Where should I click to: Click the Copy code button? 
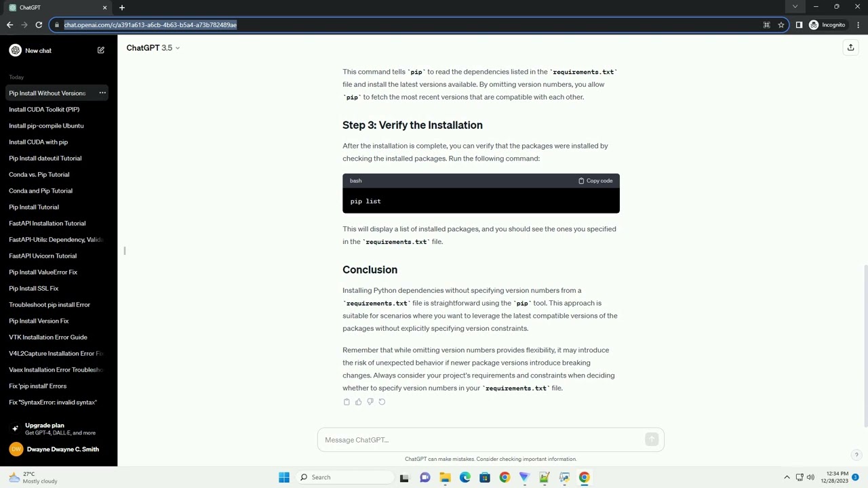click(x=595, y=181)
